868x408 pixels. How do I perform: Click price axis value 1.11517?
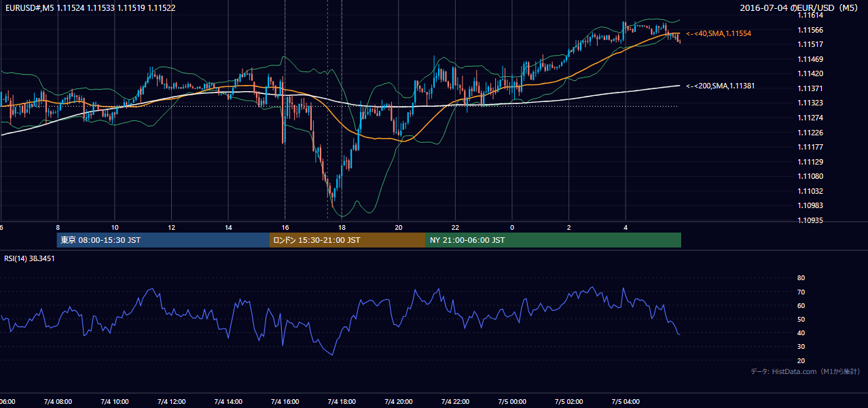(x=810, y=44)
